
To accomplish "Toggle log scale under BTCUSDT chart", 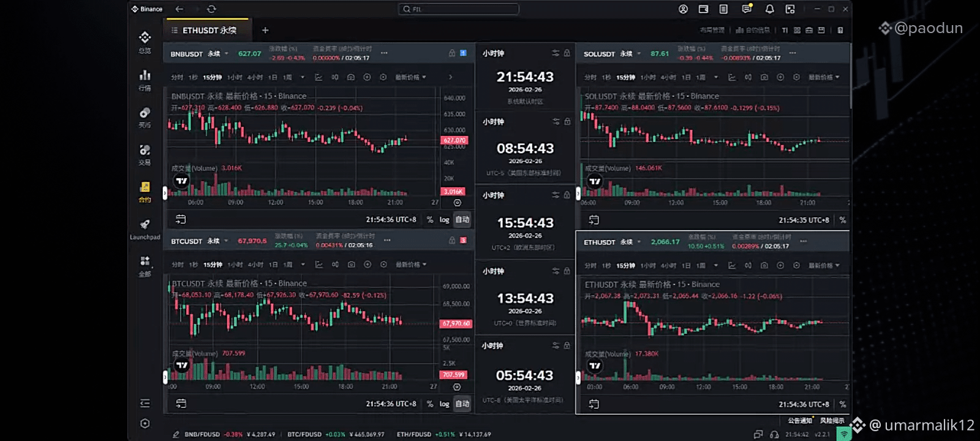I will (x=445, y=404).
